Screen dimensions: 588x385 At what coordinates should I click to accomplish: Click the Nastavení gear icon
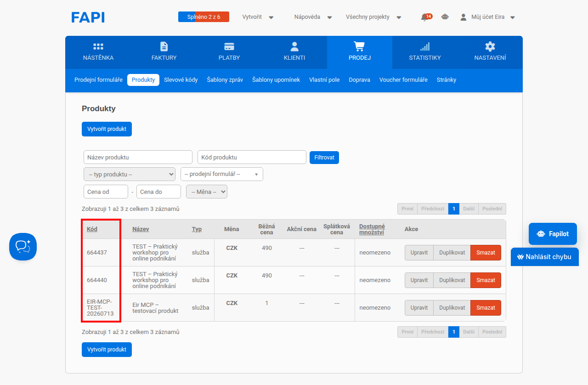490,46
